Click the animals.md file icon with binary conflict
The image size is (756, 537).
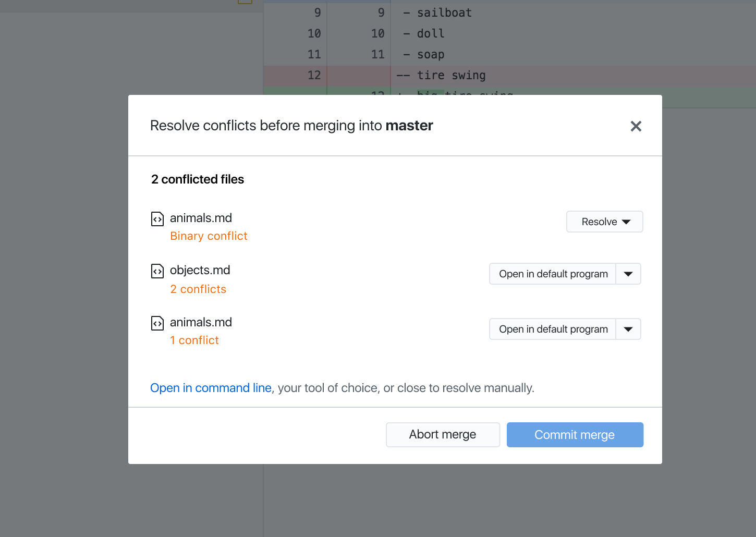[x=157, y=219]
